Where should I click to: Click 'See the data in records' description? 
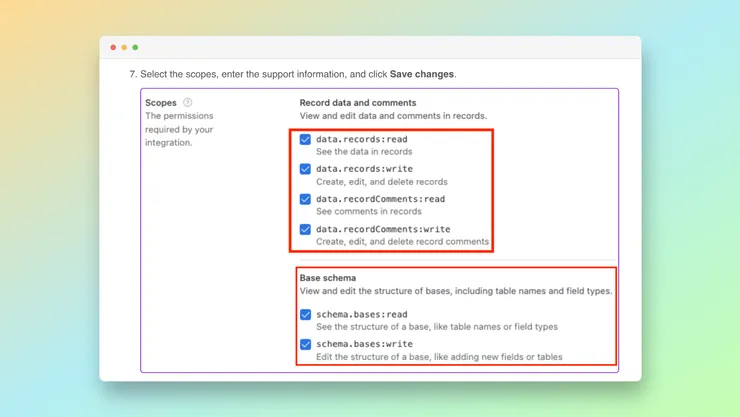364,151
